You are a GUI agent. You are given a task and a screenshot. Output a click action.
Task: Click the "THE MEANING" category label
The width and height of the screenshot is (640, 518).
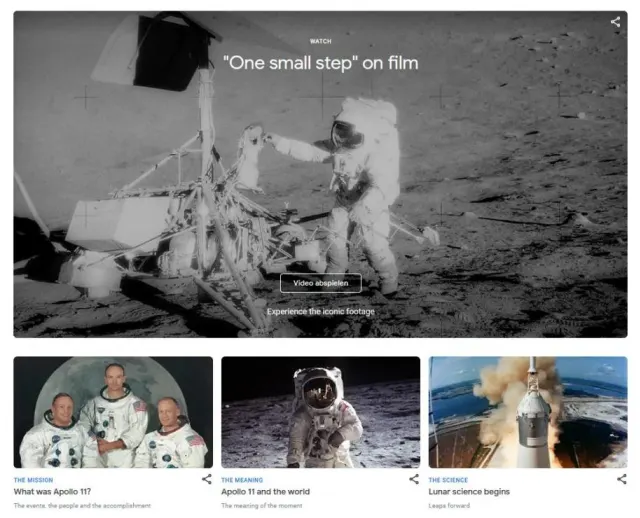(242, 480)
